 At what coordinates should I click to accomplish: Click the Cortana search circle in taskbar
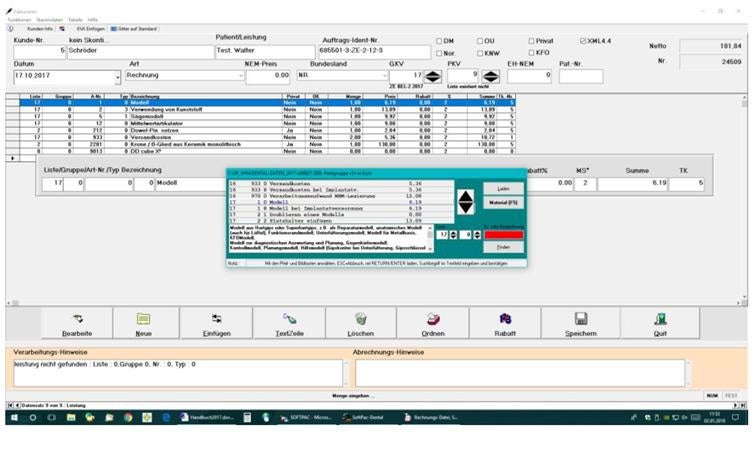click(33, 418)
